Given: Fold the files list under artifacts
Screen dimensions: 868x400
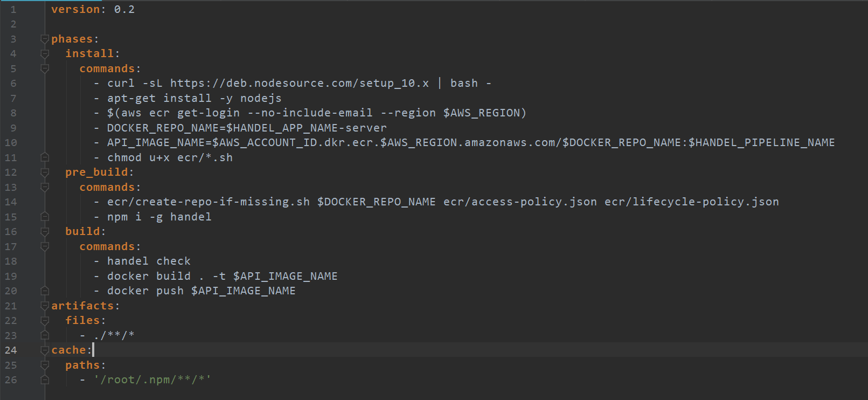Looking at the screenshot, I should [x=45, y=321].
